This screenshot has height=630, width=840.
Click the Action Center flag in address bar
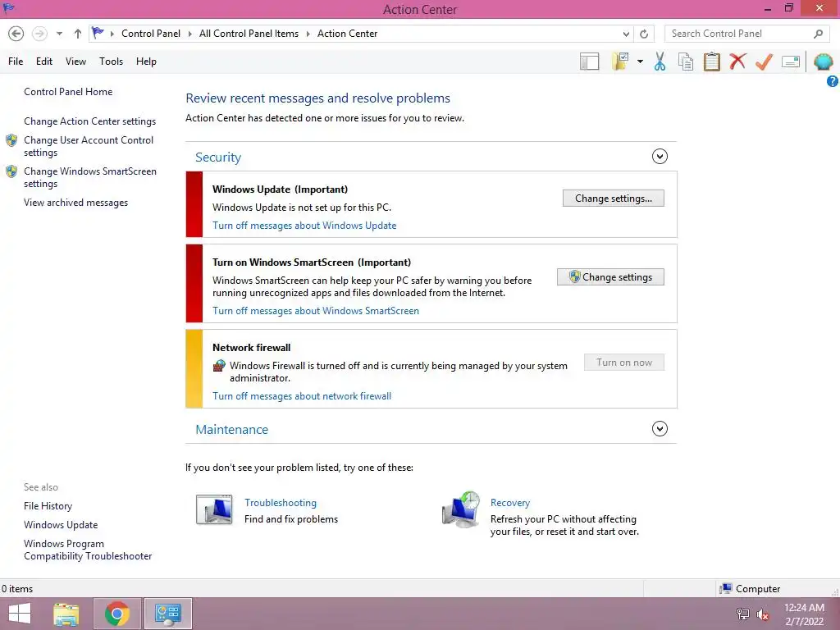tap(98, 33)
